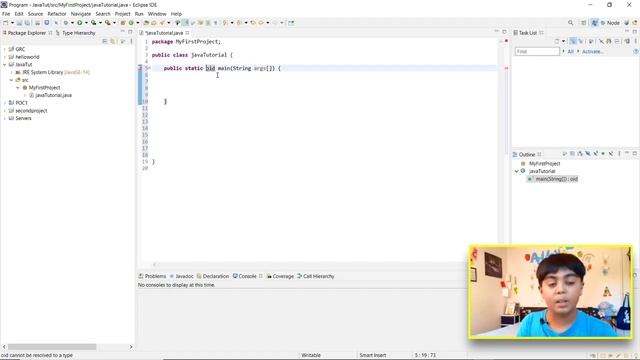640x360 pixels.
Task: Select the Servers project
Action: [23, 118]
